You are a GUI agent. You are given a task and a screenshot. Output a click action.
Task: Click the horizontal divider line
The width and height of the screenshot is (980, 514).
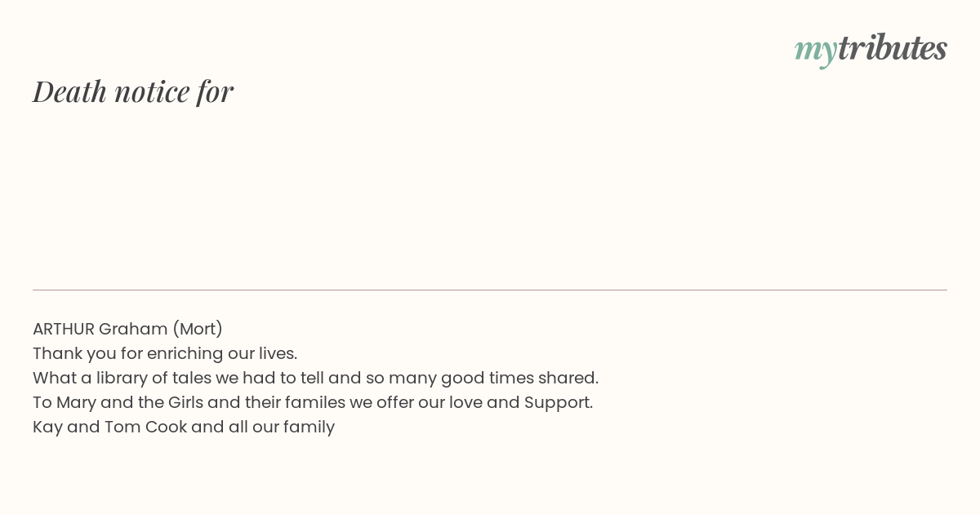[x=490, y=290]
